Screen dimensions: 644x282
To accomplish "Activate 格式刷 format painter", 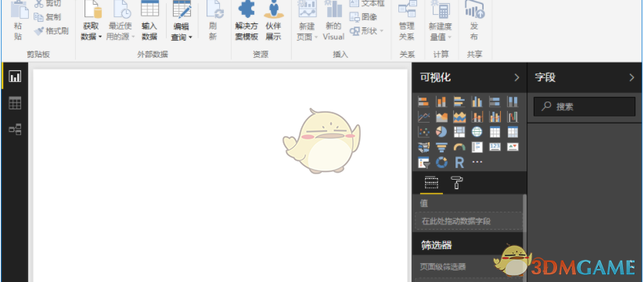I will pyautogui.click(x=52, y=30).
